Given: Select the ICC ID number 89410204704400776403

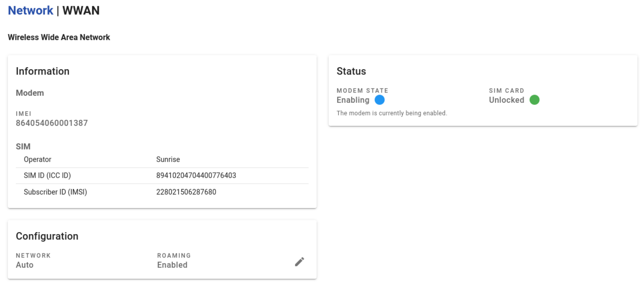Looking at the screenshot, I should point(196,175).
